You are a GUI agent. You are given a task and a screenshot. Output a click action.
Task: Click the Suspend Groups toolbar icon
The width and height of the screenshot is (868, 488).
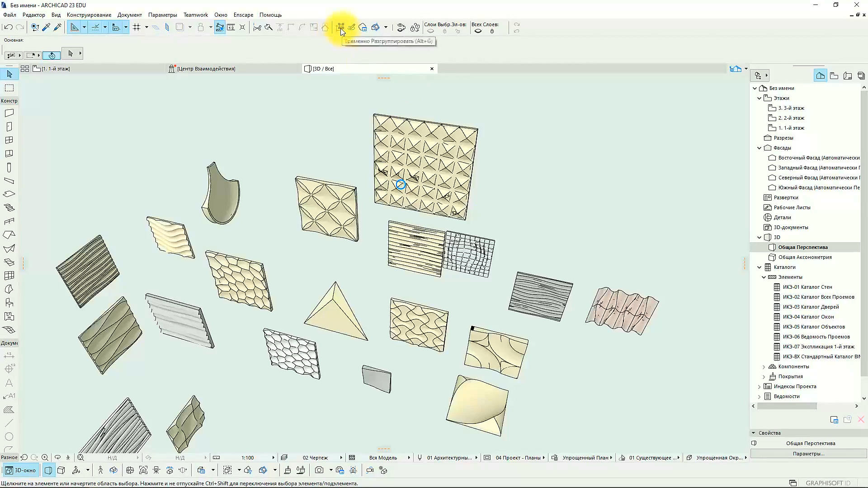tap(340, 28)
